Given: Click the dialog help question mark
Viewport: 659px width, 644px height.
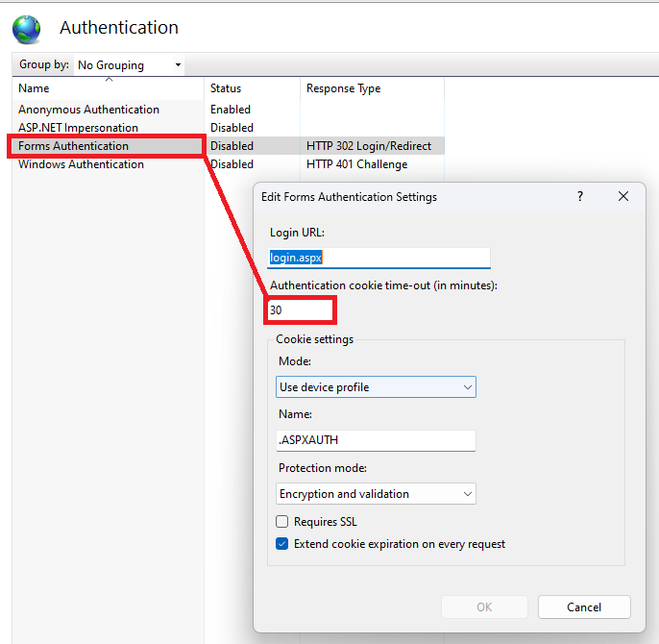Looking at the screenshot, I should point(579,196).
